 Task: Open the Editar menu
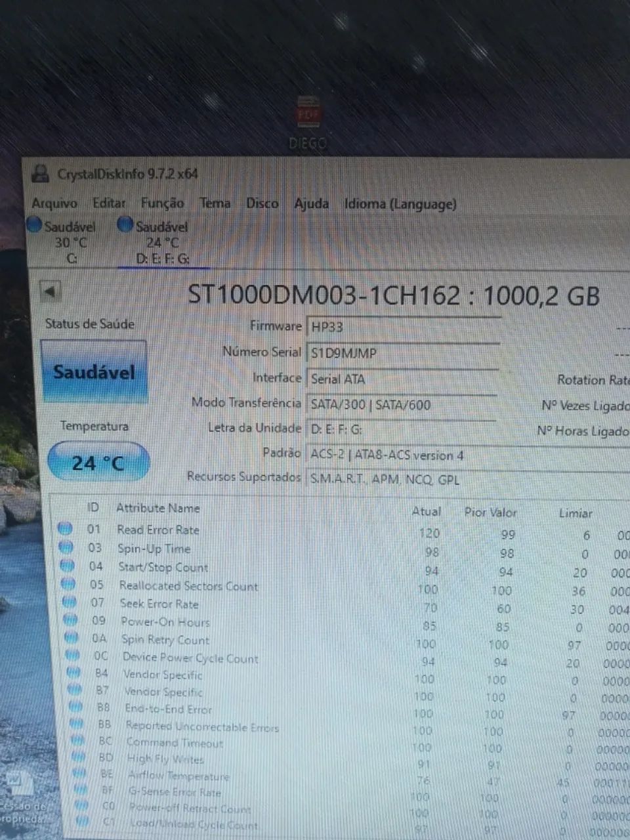[x=109, y=203]
